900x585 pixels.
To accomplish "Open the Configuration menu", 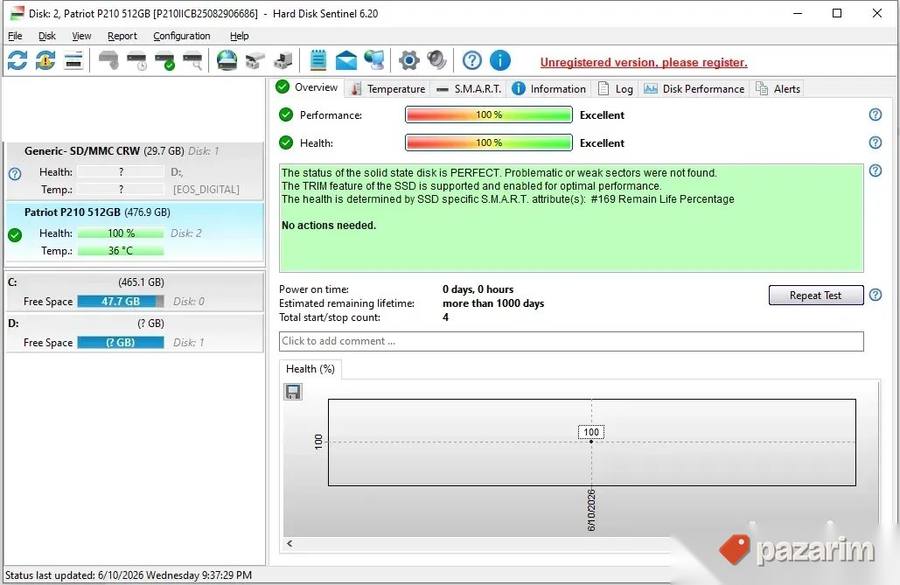I will tap(181, 36).
